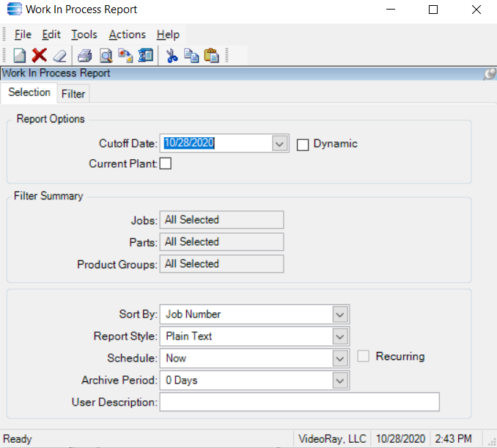Enable the Dynamic checkbox
497x448 pixels.
pyautogui.click(x=303, y=144)
